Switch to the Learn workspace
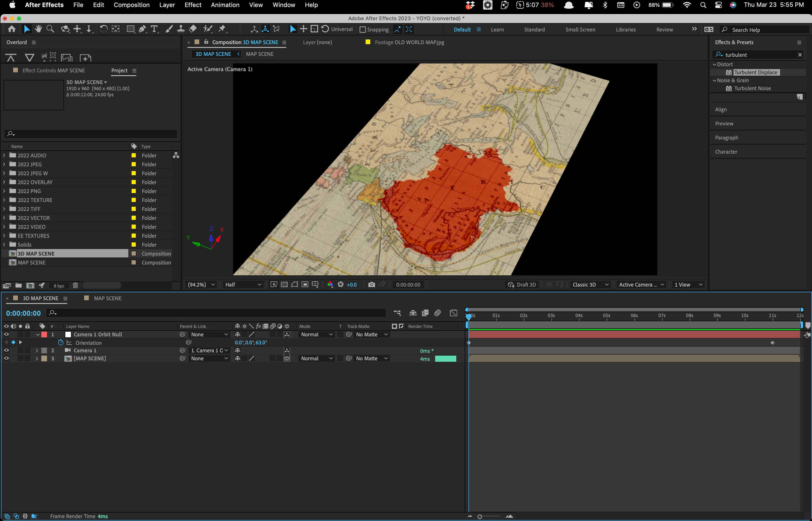Screen dimensions: 812x521 click(x=497, y=29)
